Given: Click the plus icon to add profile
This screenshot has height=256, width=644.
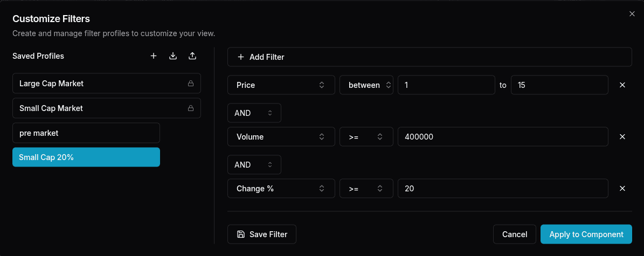Looking at the screenshot, I should [x=154, y=56].
